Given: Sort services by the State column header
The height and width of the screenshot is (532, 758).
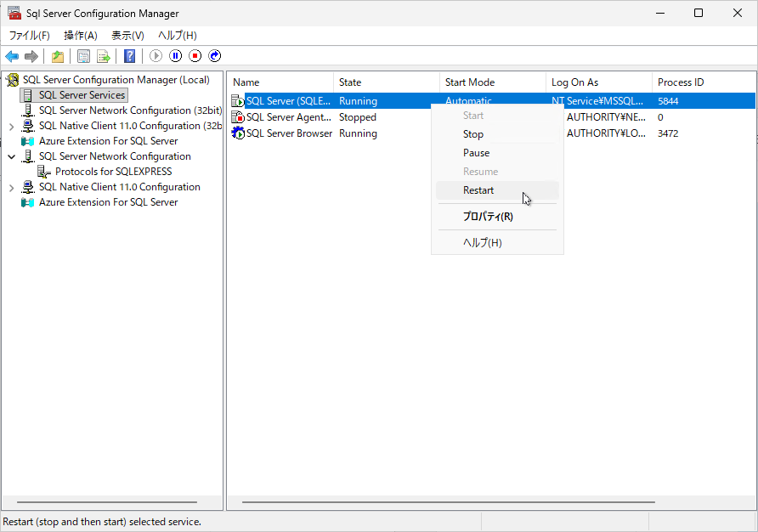Looking at the screenshot, I should pyautogui.click(x=386, y=82).
